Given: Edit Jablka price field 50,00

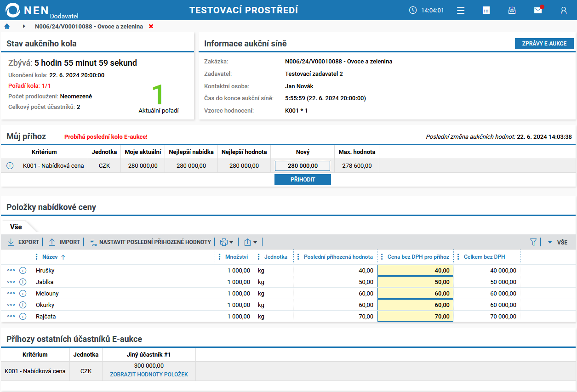Looking at the screenshot, I should coord(415,282).
